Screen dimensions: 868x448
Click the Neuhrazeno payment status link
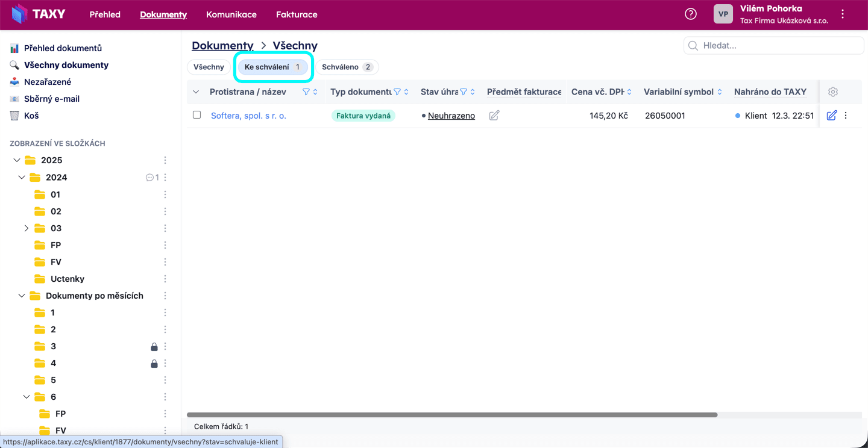click(451, 116)
